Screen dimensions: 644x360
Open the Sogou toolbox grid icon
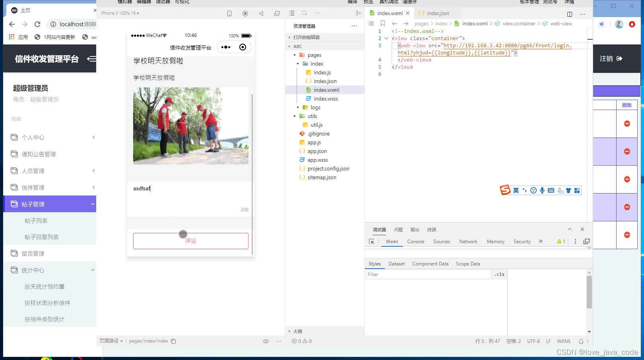tap(577, 190)
